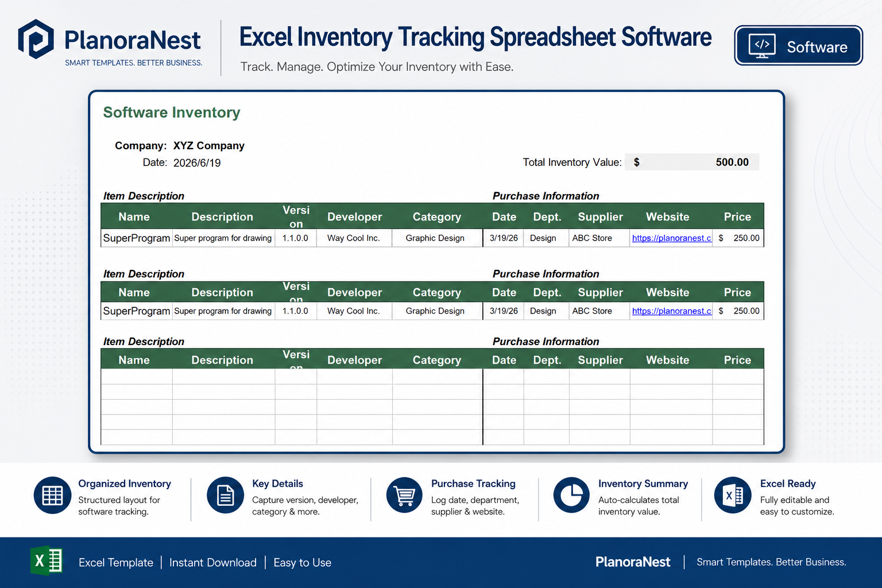Viewport: 882px width, 588px height.
Task: Click the Purchase Tracking feature title
Action: click(473, 483)
